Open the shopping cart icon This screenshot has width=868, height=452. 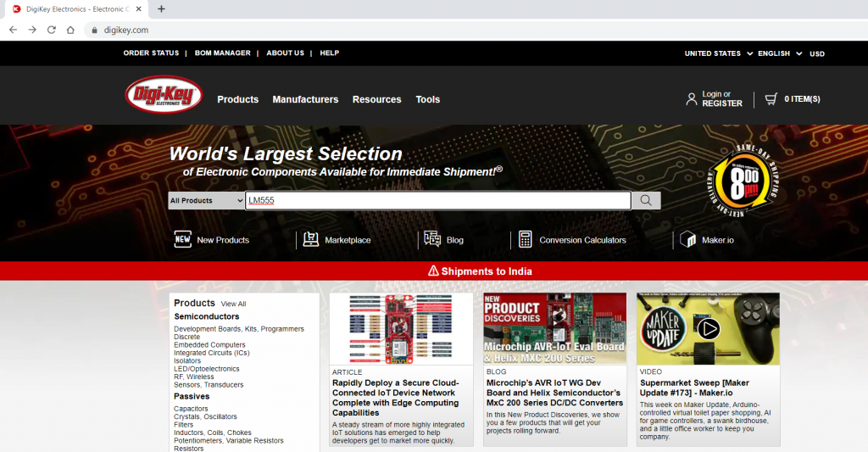point(771,99)
